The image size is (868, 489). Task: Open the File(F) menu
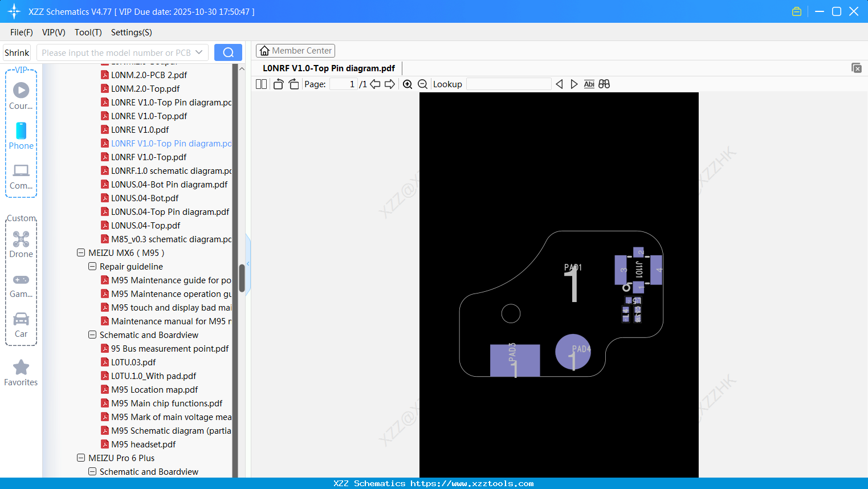click(x=21, y=32)
